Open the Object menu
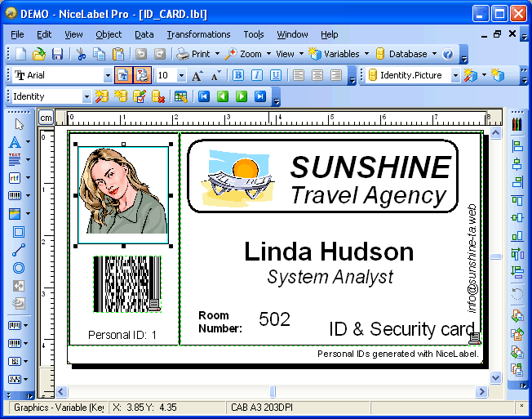The image size is (532, 419). 109,34
